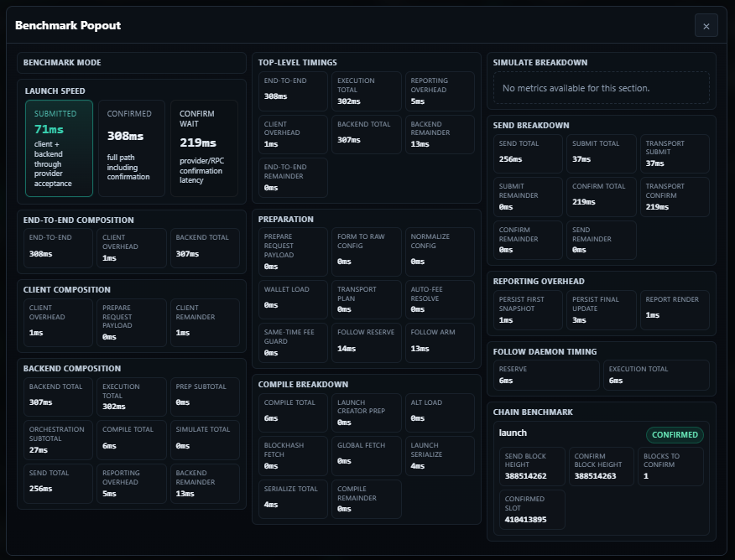The image size is (735, 560).
Task: Click the Transport Submit 37ms card
Action: (x=675, y=154)
